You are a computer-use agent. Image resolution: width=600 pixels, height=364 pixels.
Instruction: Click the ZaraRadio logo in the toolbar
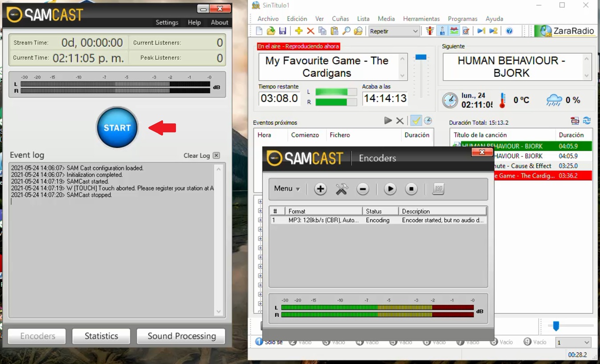[564, 31]
